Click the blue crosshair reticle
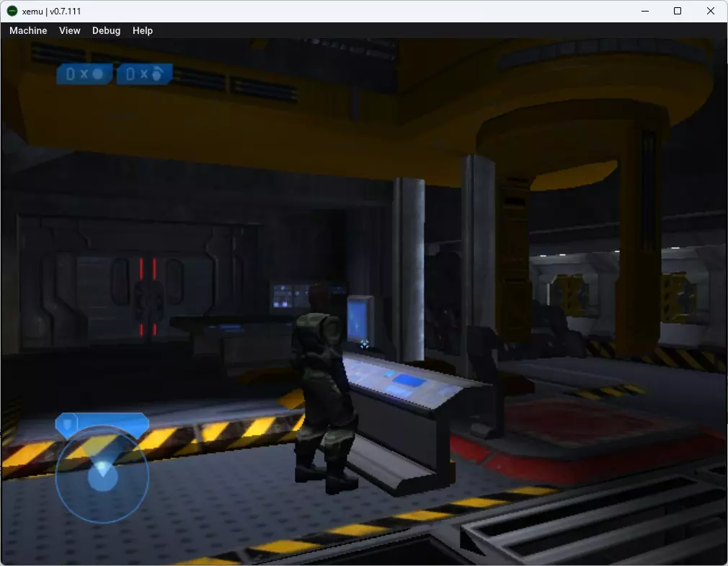The image size is (728, 566). coord(365,344)
